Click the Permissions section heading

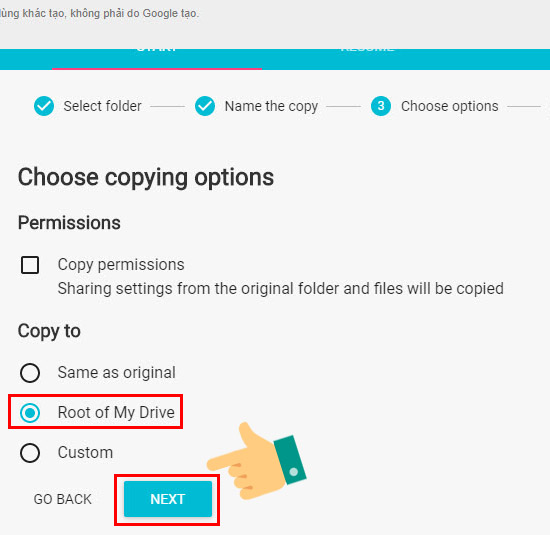[69, 223]
